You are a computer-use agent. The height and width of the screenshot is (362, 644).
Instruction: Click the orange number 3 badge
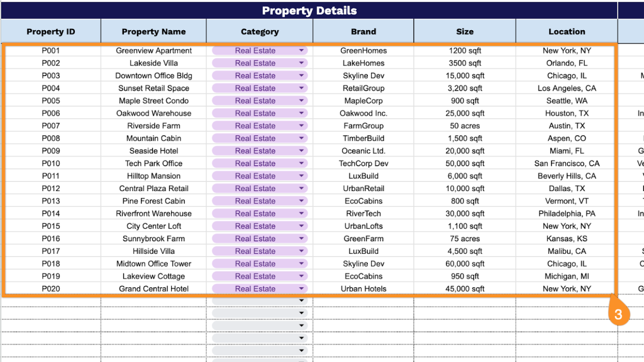pyautogui.click(x=618, y=314)
